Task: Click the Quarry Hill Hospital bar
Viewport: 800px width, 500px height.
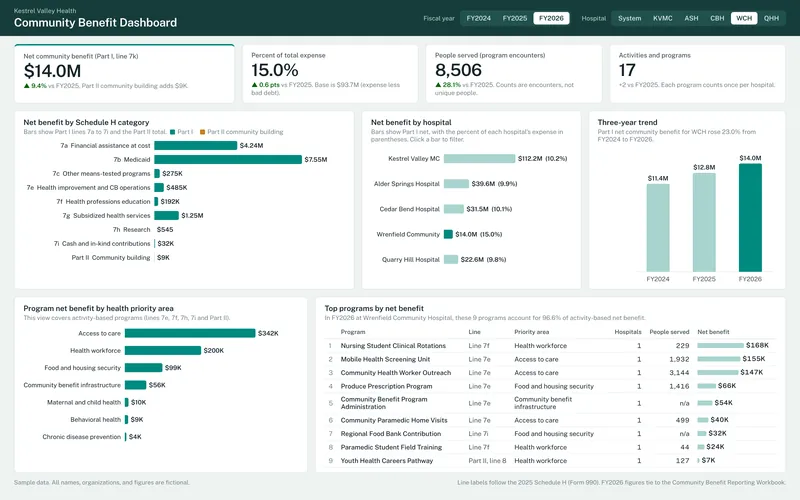Action: click(x=451, y=260)
